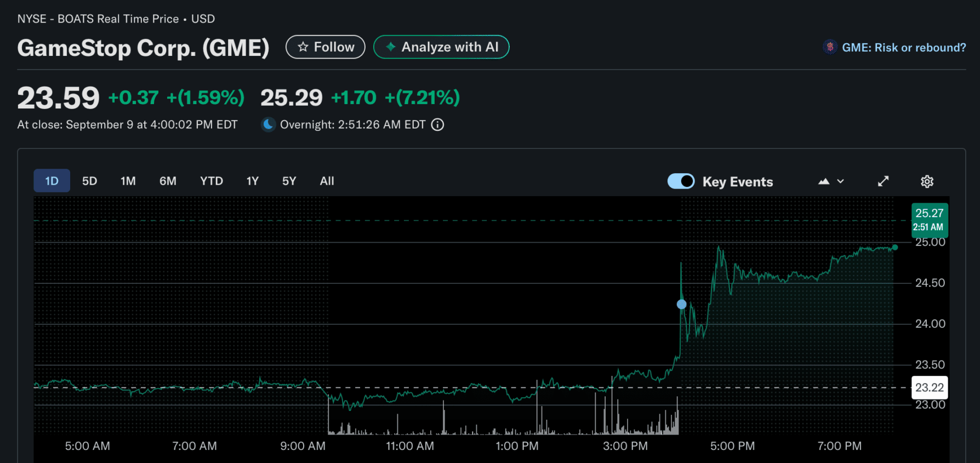The width and height of the screenshot is (980, 463).
Task: Select the 1D range tab
Action: pyautogui.click(x=52, y=181)
